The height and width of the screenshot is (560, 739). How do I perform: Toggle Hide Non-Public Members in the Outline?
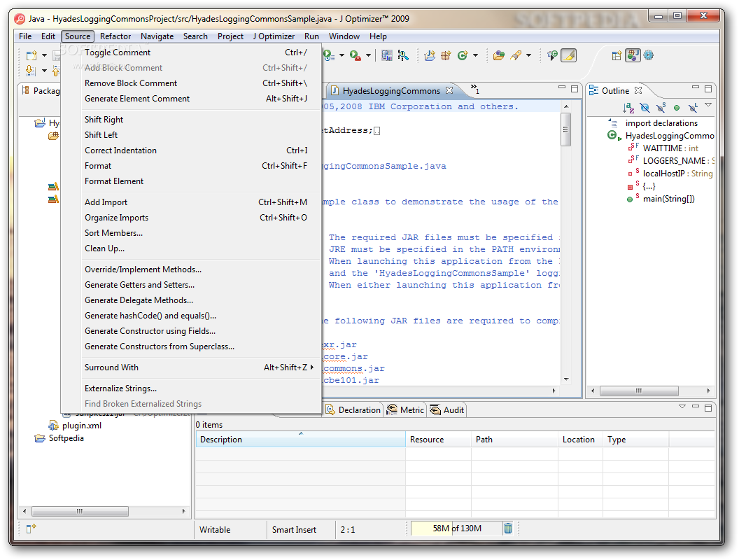(x=677, y=108)
